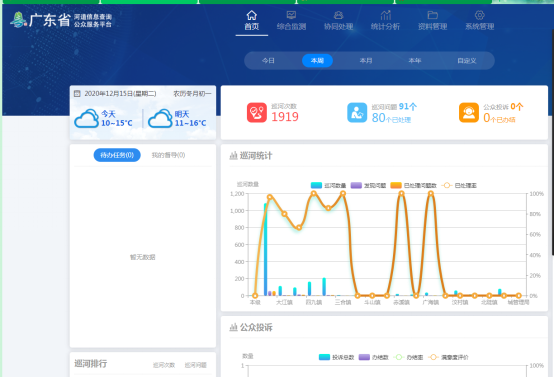
Task: Click the orange 公众投诉 headset icon
Action: [469, 113]
